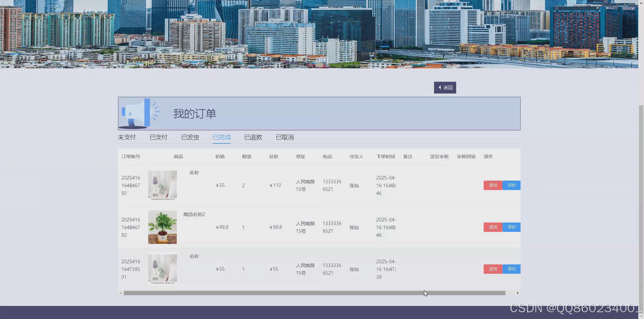Click 退货 on the bottom order
The height and width of the screenshot is (319, 644).
tap(493, 269)
